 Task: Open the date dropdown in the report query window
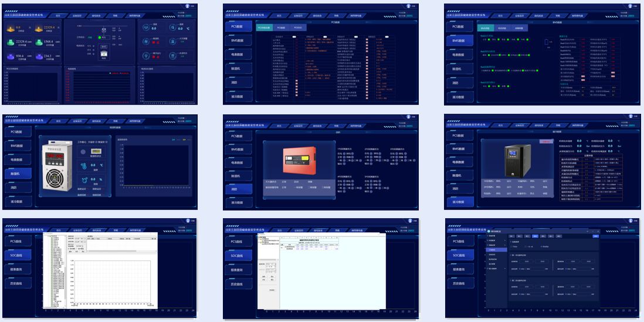[276, 265]
